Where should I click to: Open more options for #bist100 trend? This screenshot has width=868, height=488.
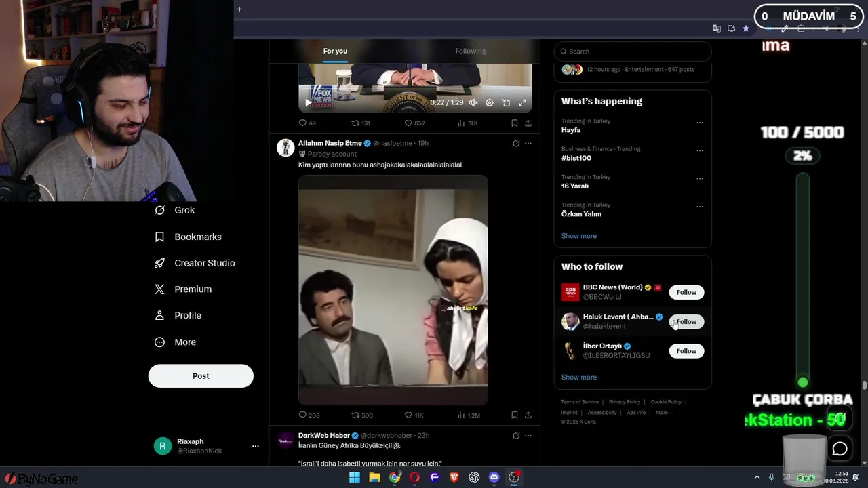tap(700, 150)
